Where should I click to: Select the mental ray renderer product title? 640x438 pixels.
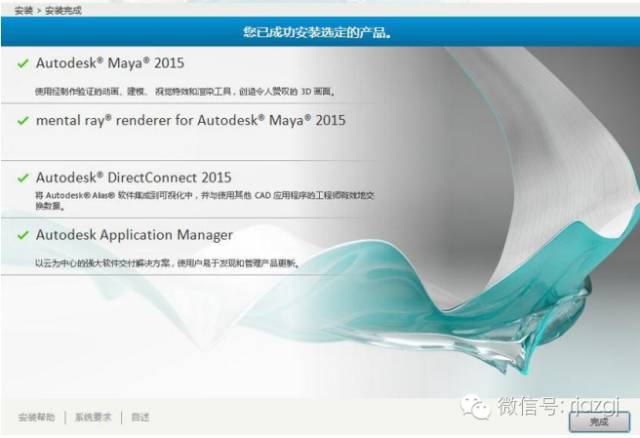pos(190,120)
